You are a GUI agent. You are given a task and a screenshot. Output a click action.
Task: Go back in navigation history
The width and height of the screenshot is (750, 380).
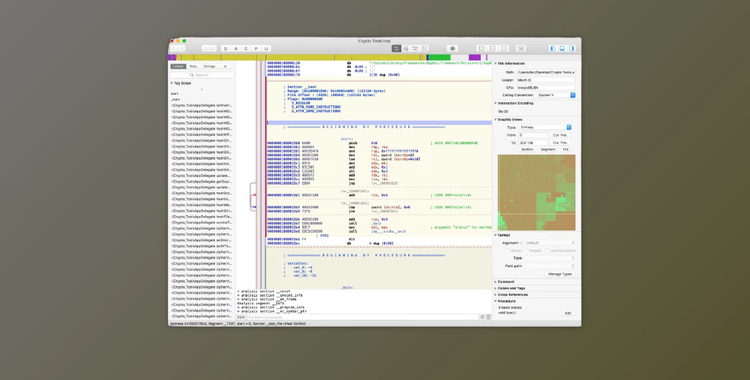(174, 48)
